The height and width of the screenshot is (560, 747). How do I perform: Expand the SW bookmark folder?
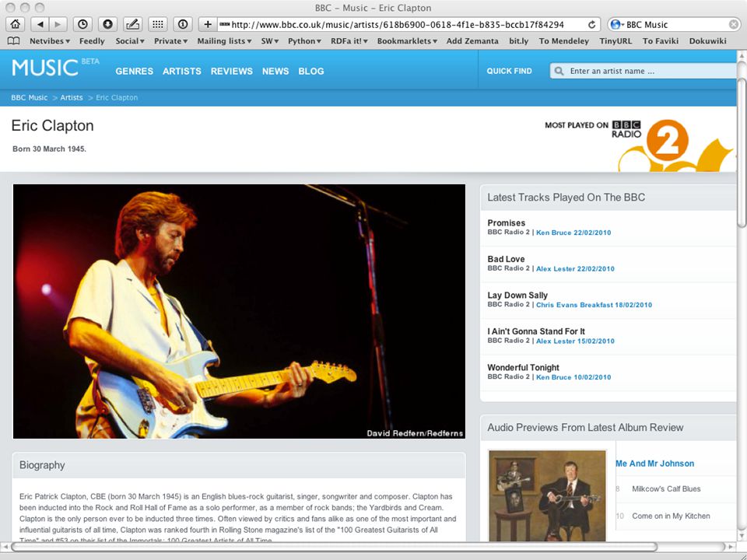click(270, 41)
